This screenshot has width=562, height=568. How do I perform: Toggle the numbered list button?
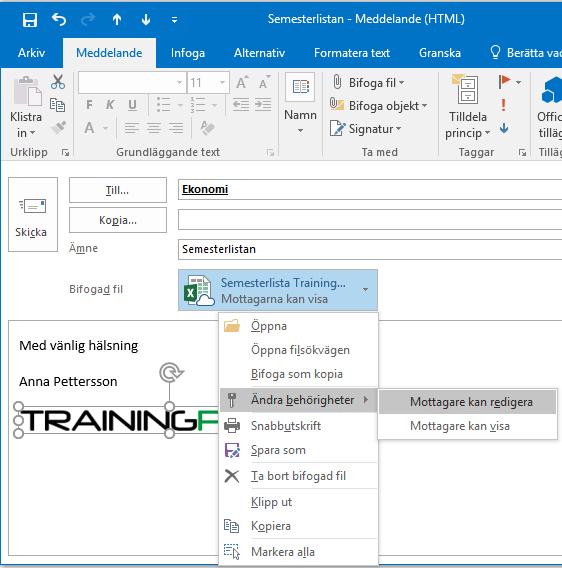tap(198, 105)
